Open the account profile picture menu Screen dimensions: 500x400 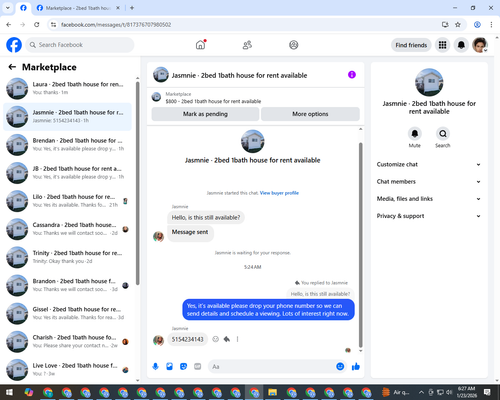(480, 45)
